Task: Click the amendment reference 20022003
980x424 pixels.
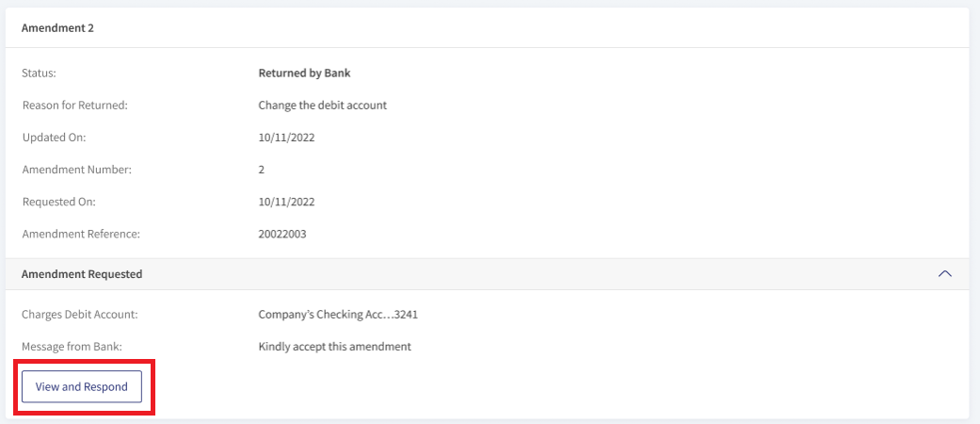Action: [282, 235]
